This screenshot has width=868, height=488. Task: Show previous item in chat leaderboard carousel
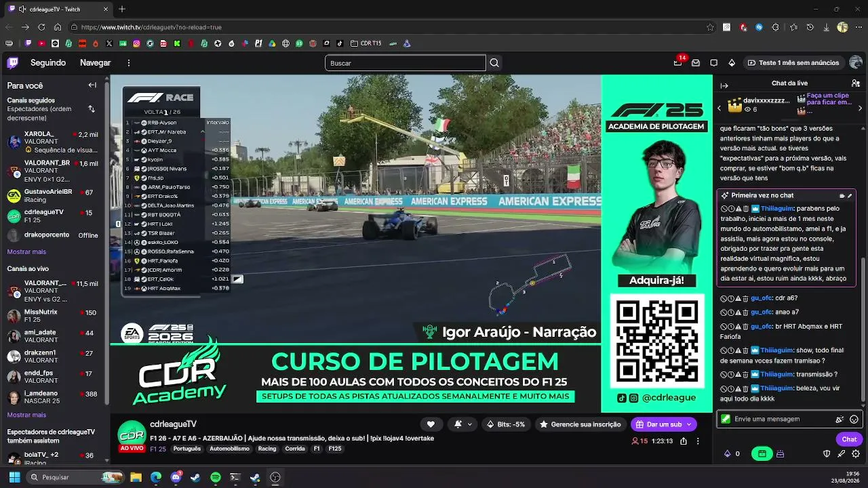(x=719, y=108)
